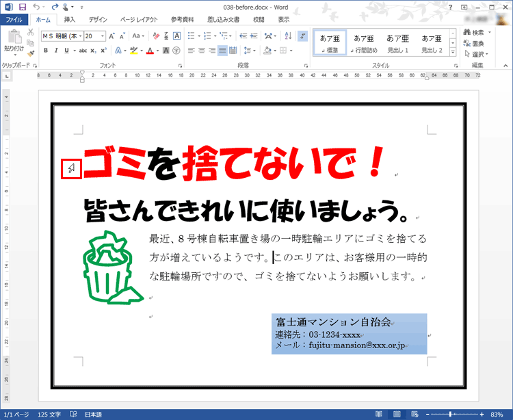Image resolution: width=513 pixels, height=420 pixels.
Task: Click the Replace (置換) button
Action: coord(474,43)
